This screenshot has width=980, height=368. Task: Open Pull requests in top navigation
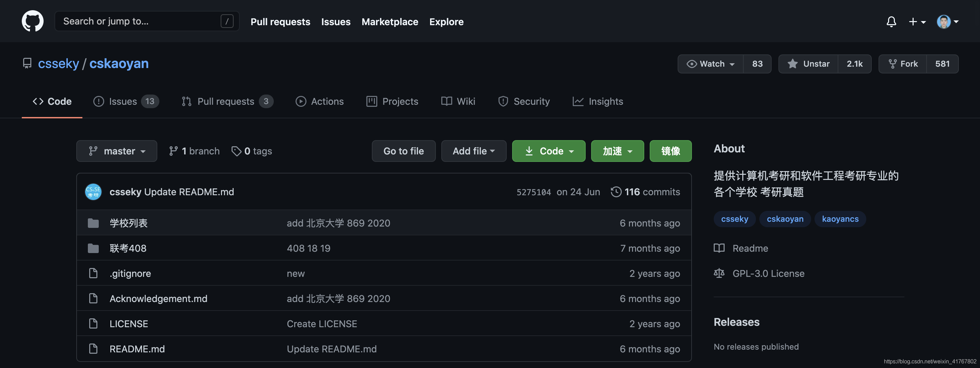(x=280, y=22)
